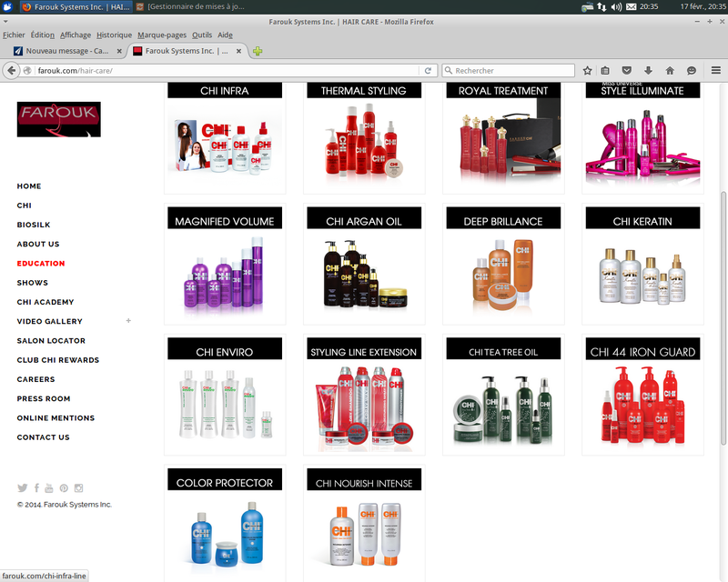Open Farouk's Facebook page icon
Image resolution: width=728 pixels, height=582 pixels.
[x=36, y=487]
